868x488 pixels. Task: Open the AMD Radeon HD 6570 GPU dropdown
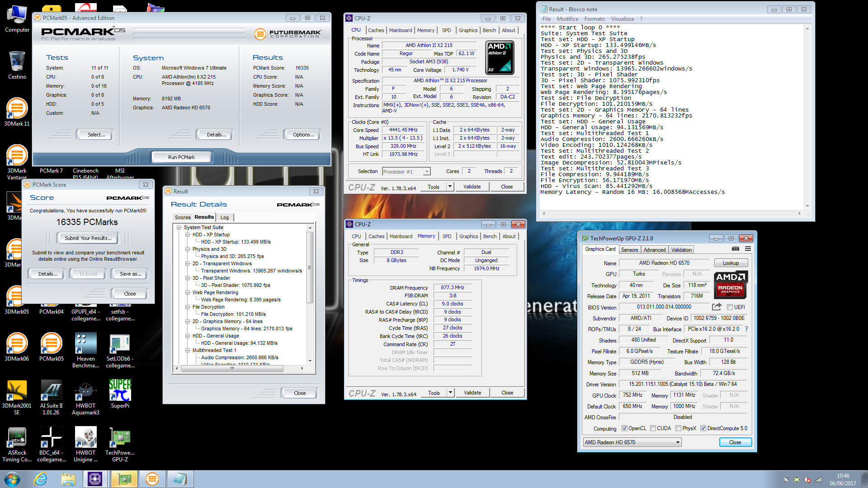[x=632, y=442]
